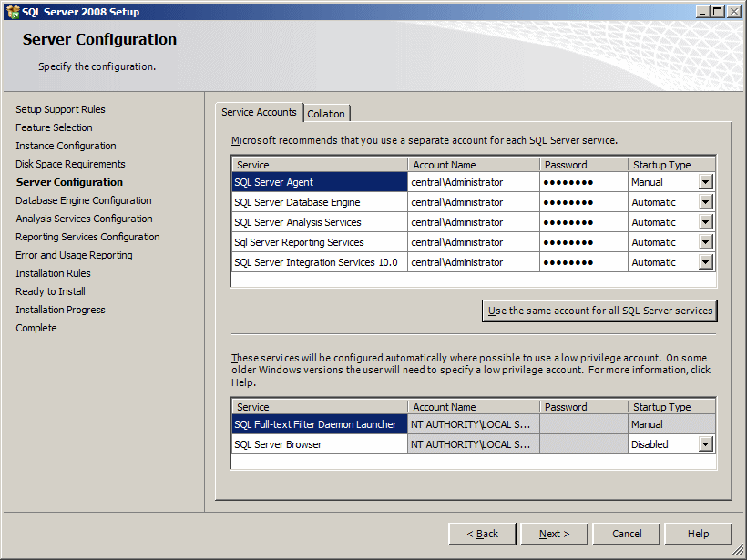Click password field for SQL Server Integration Services
The image size is (747, 560).
pyautogui.click(x=584, y=262)
